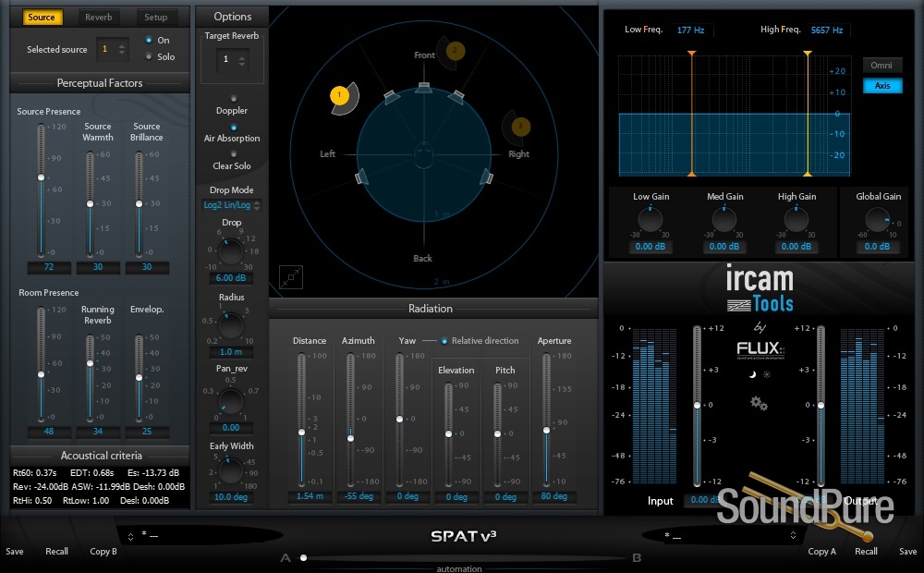Click Source Warmth slider handle
This screenshot has height=573, width=924.
tap(91, 204)
